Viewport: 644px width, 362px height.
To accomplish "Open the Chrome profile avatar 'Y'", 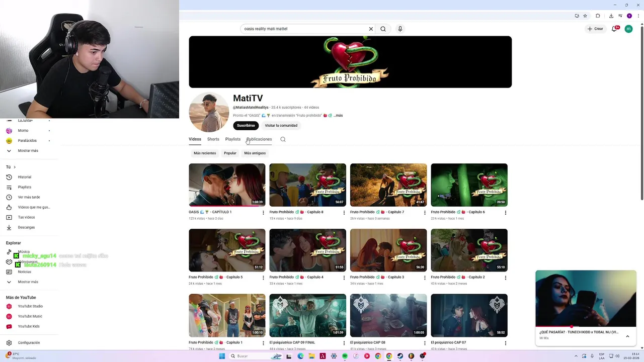I will pyautogui.click(x=629, y=16).
